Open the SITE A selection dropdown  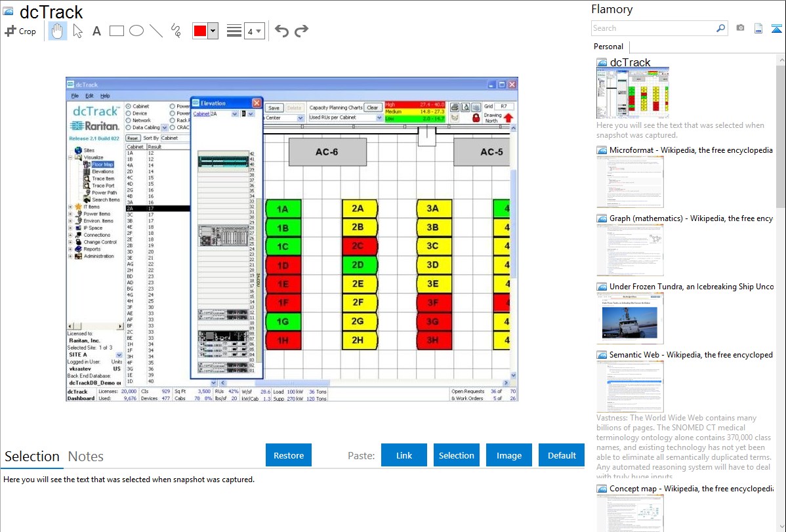(119, 354)
